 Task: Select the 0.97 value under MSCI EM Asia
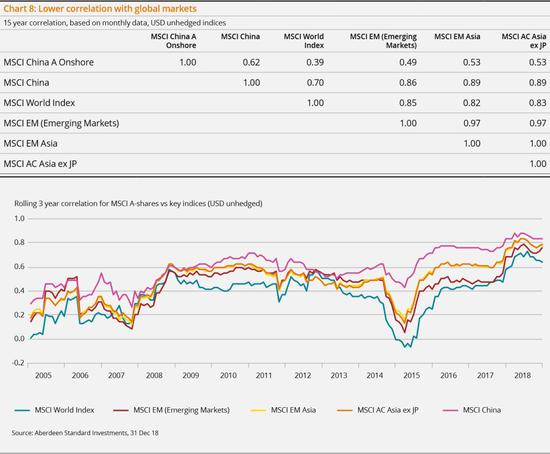click(471, 123)
